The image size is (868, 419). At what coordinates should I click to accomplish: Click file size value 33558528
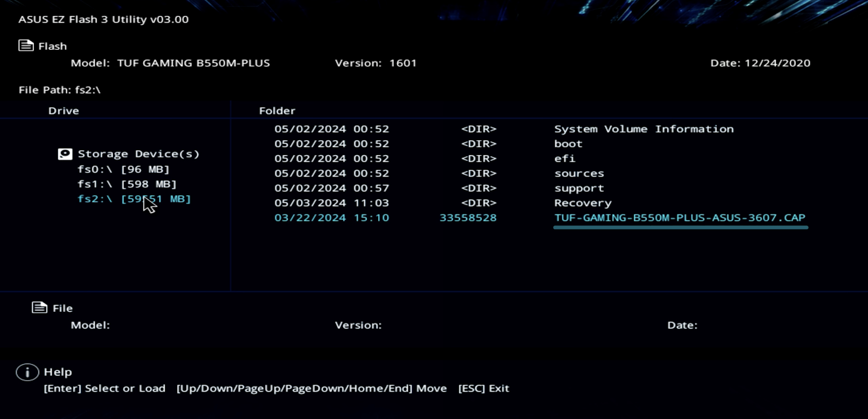coord(468,218)
